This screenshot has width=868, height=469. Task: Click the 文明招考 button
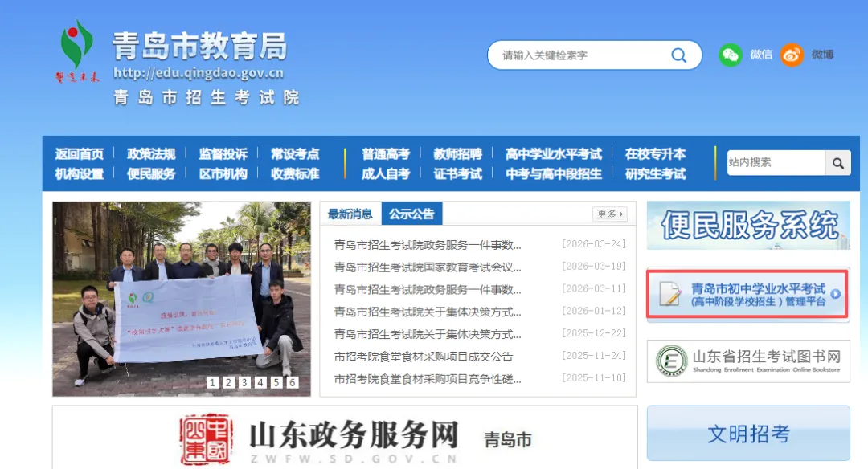tap(748, 433)
